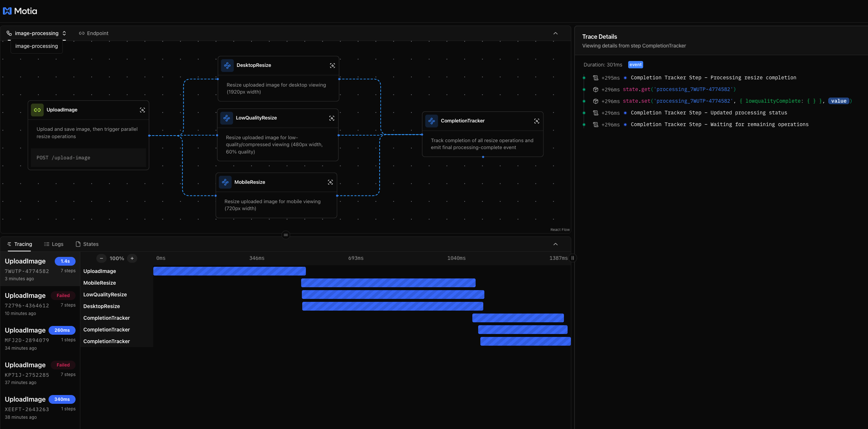Open image-processing flow selector dropdown
Screen dimensions: 868x429
point(37,33)
